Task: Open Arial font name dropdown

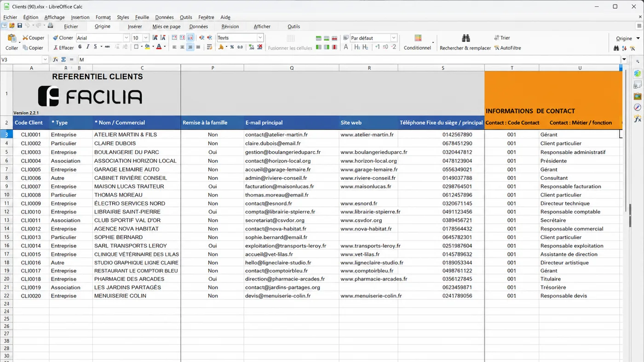Action: pos(126,38)
